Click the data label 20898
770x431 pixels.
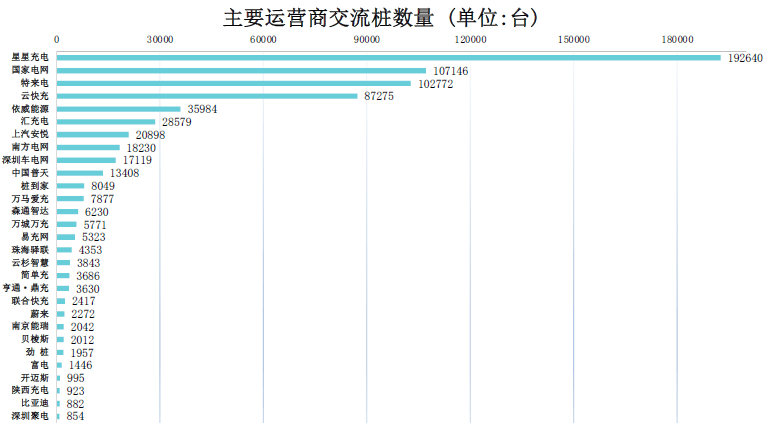click(x=150, y=135)
